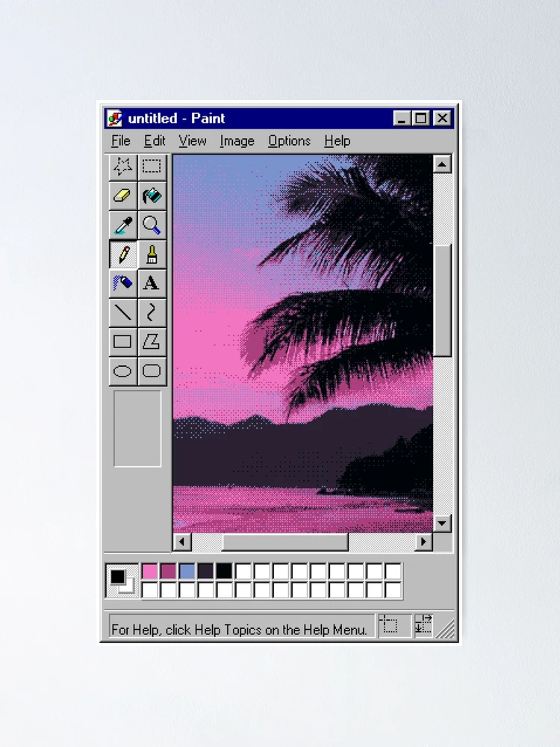
Task: Select the Fill With Color bucket
Action: coord(152,196)
